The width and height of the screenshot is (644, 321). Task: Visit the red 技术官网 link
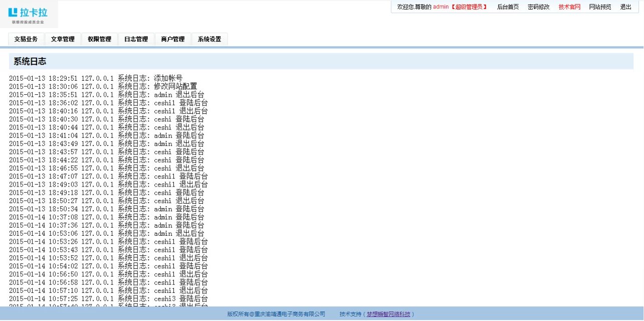[569, 7]
